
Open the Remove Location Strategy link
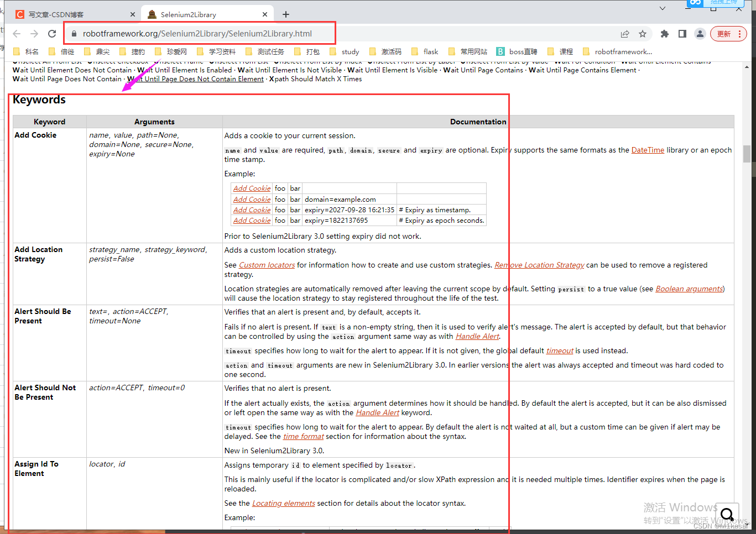click(539, 265)
